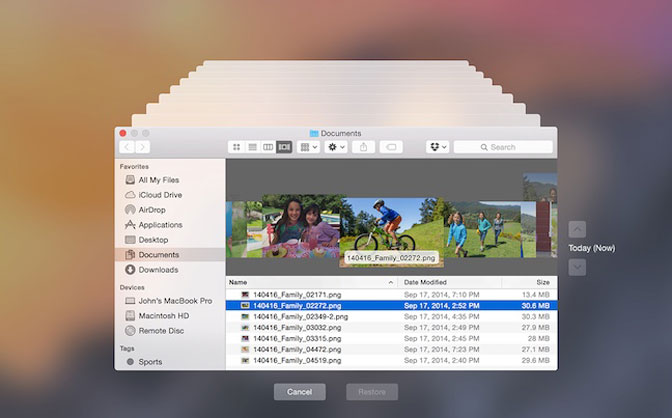Go back with the left arrow button

pos(127,147)
